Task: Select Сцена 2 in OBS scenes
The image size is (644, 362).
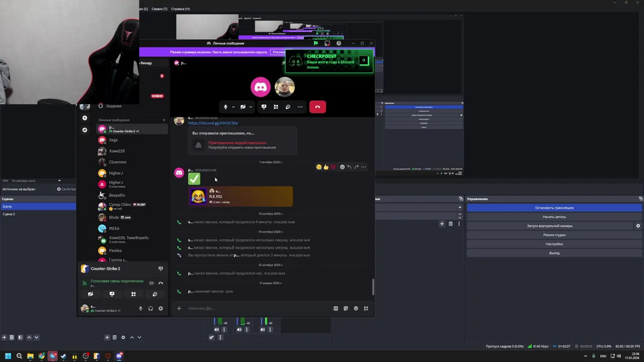Action: (38, 214)
